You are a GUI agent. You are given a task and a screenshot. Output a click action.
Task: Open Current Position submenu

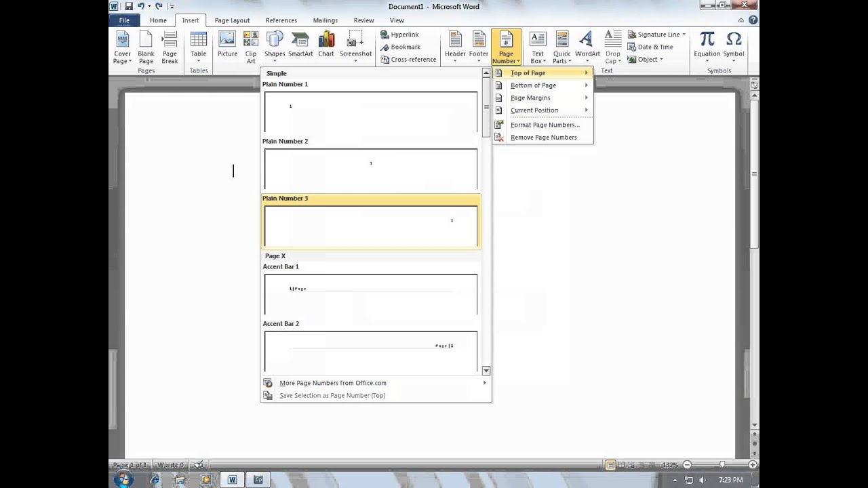542,110
